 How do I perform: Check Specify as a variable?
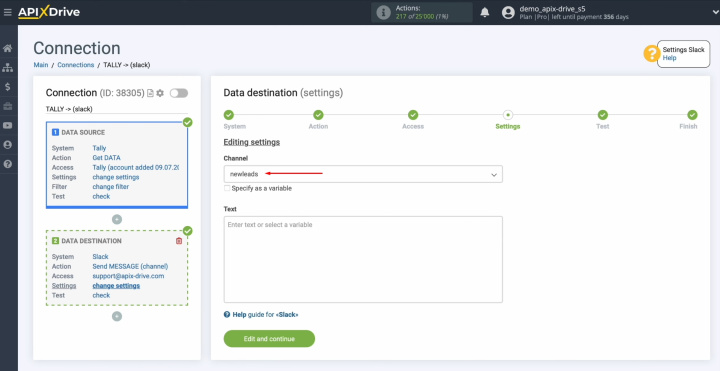(x=227, y=188)
